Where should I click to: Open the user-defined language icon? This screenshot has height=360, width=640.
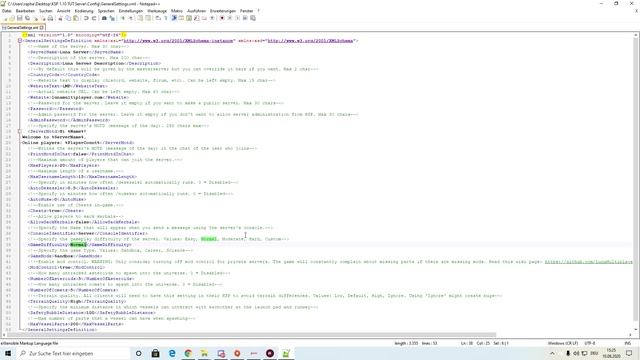[181, 18]
